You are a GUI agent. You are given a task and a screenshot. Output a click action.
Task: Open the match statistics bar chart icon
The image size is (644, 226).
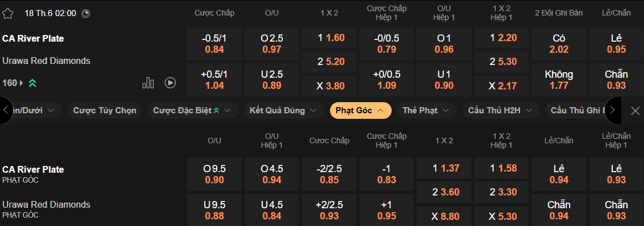click(148, 83)
